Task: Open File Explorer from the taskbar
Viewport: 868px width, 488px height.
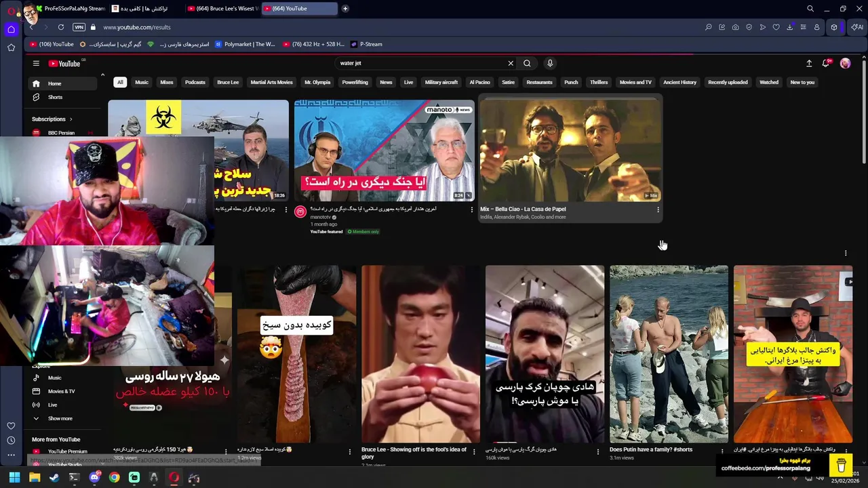Action: coord(35,478)
